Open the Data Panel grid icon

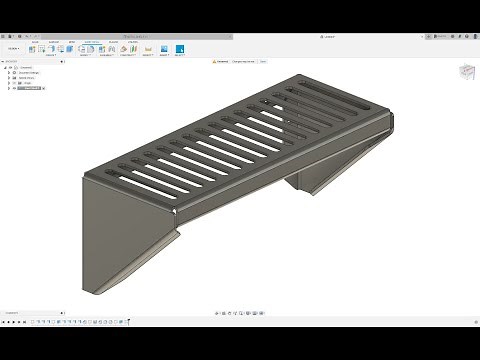pyautogui.click(x=3, y=36)
